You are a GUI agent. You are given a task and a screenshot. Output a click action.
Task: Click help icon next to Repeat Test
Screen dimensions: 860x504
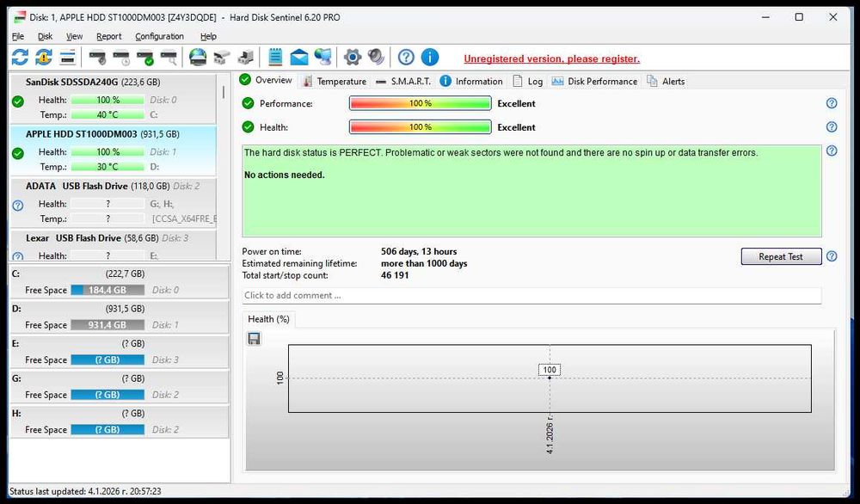832,256
